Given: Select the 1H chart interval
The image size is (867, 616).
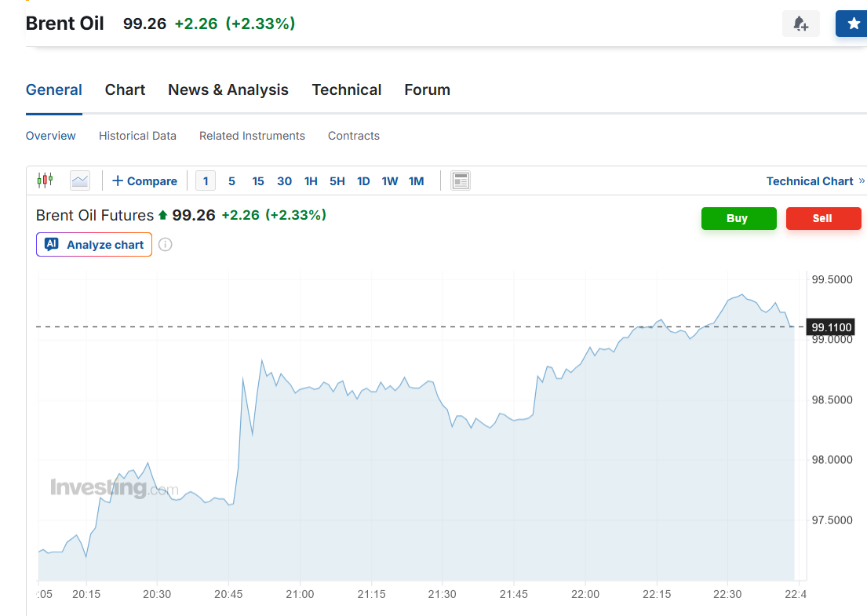Looking at the screenshot, I should (x=311, y=180).
